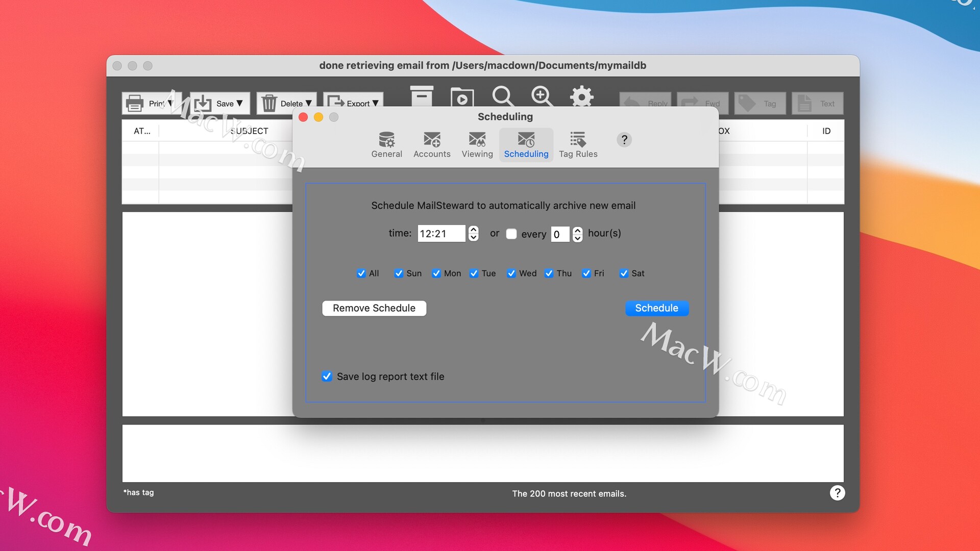
Task: Uncheck the Mon checkbox
Action: (x=436, y=273)
